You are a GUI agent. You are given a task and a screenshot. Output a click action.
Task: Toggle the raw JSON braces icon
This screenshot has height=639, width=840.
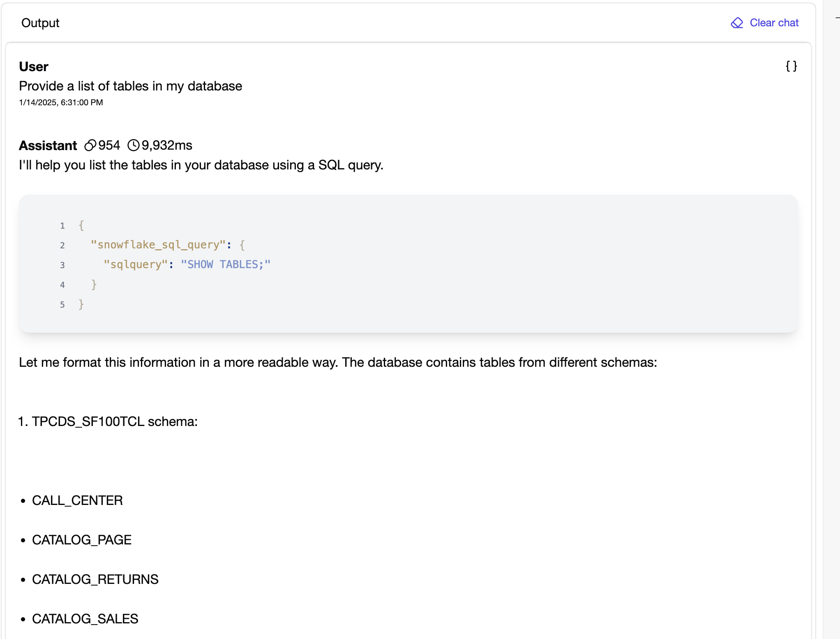(x=791, y=66)
